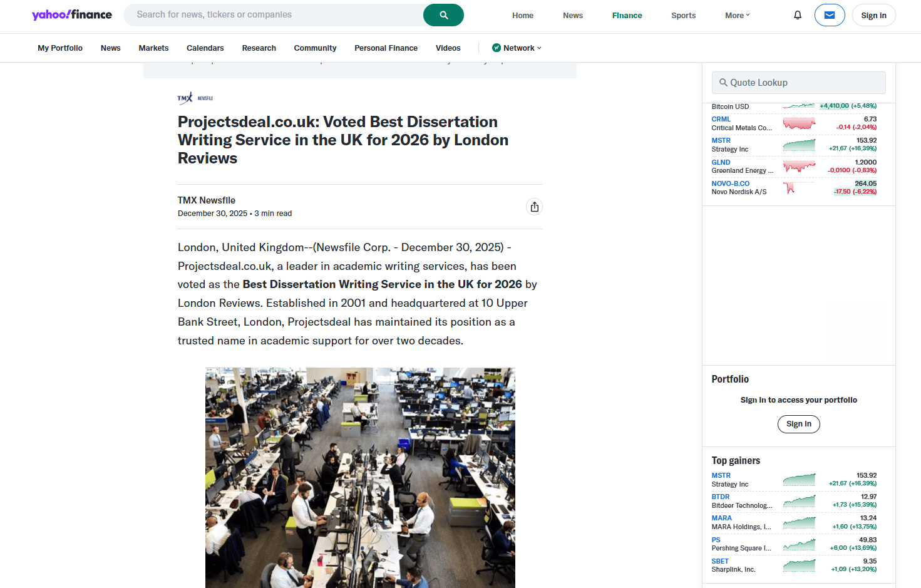Screen dimensions: 921x588
Task: Click the Portfolio heading
Action: (730, 379)
